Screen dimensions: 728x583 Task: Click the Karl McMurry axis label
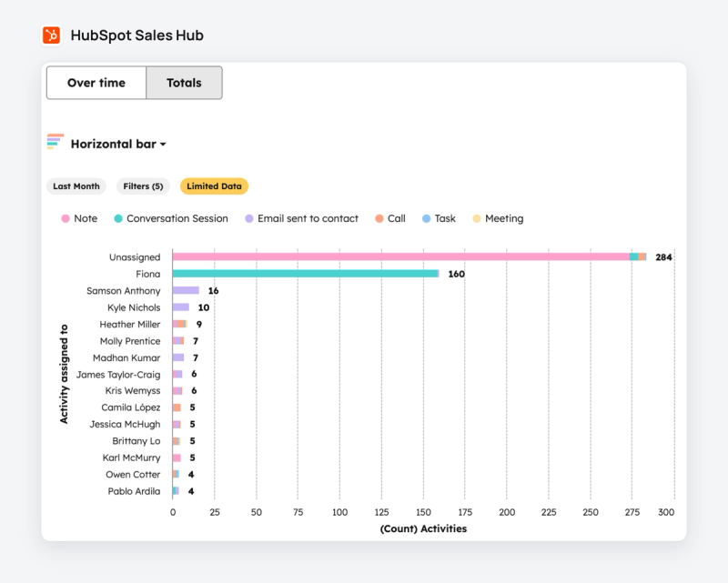tap(131, 457)
